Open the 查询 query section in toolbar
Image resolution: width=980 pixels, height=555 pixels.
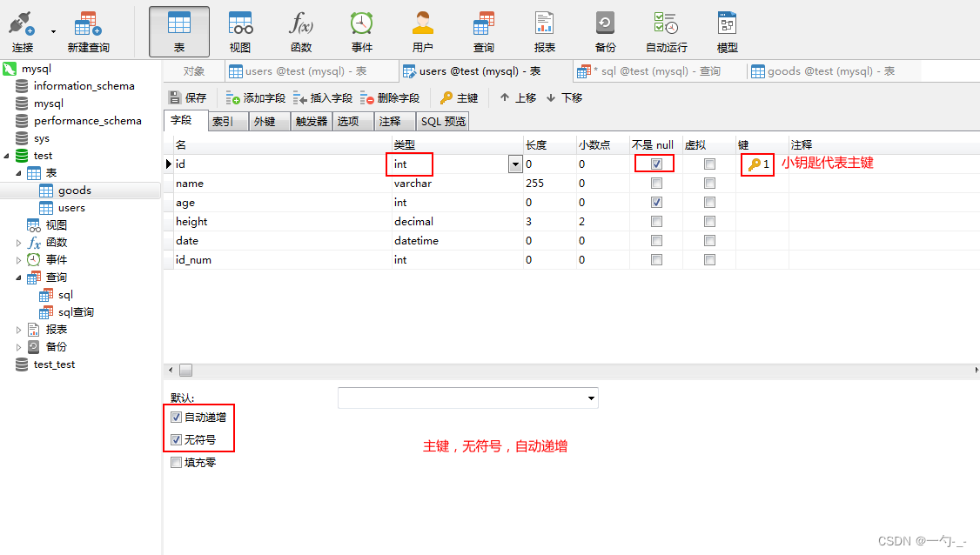[x=483, y=31]
